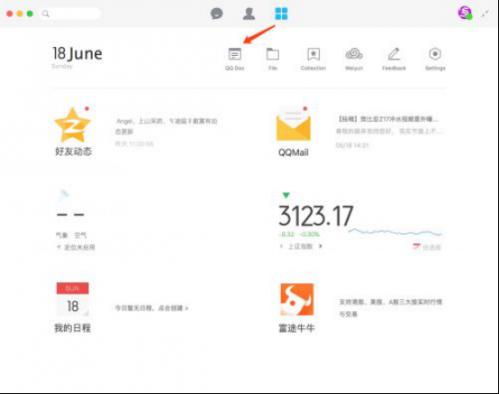Open the Collection bookmark icon

point(313,54)
